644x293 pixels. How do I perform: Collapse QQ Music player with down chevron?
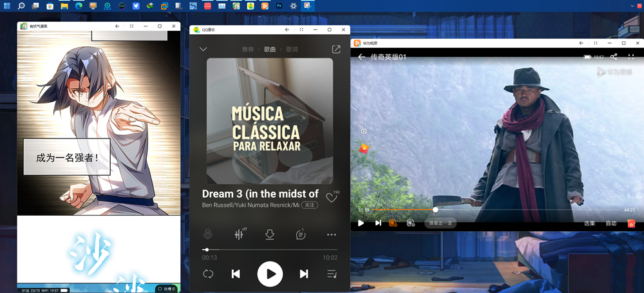point(203,50)
